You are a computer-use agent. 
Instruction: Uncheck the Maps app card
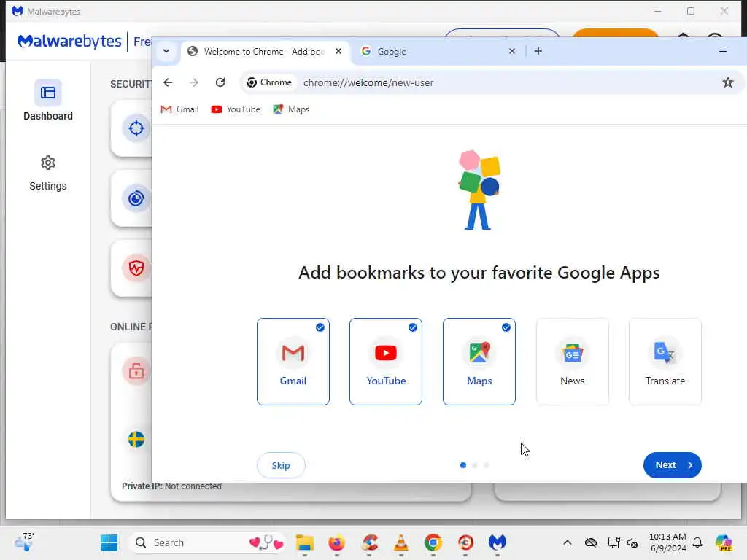pyautogui.click(x=479, y=362)
